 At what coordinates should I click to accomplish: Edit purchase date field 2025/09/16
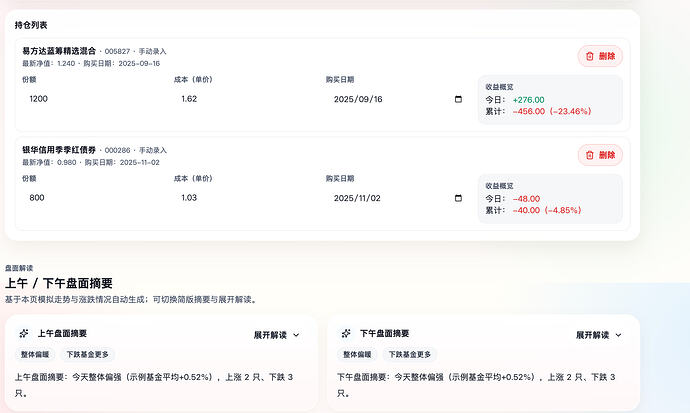click(398, 99)
